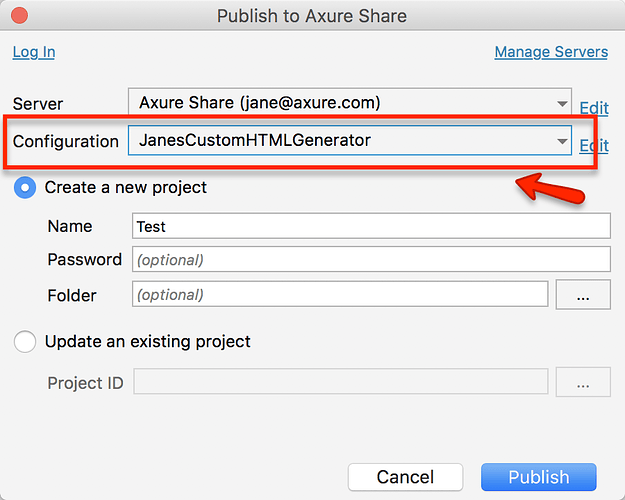The height and width of the screenshot is (500, 625).
Task: Open the folder browse ellipsis button
Action: click(583, 295)
